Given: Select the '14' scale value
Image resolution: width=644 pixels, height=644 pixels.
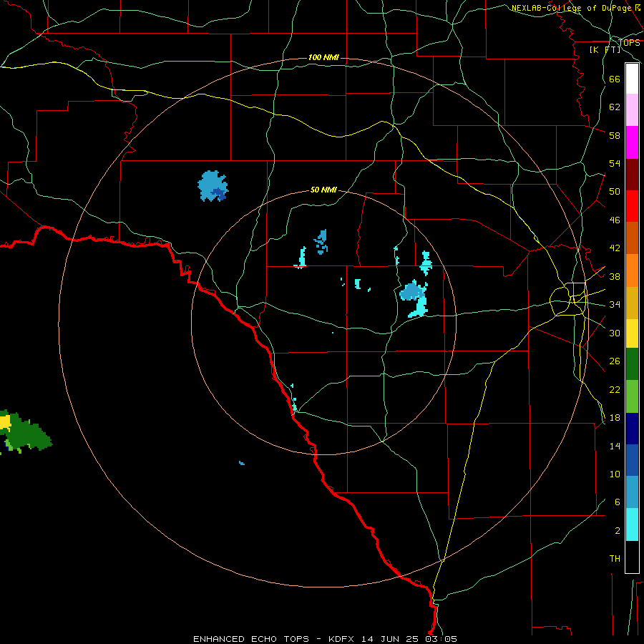Looking at the screenshot, I should pos(615,446).
